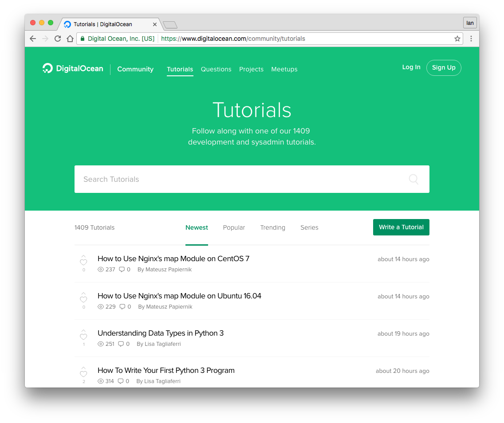Click the '1409 Tutorials' count text
504x423 pixels.
pyautogui.click(x=94, y=227)
